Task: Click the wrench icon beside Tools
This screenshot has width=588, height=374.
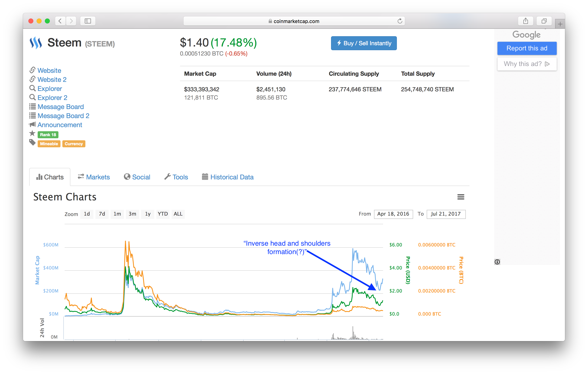Action: (x=167, y=177)
